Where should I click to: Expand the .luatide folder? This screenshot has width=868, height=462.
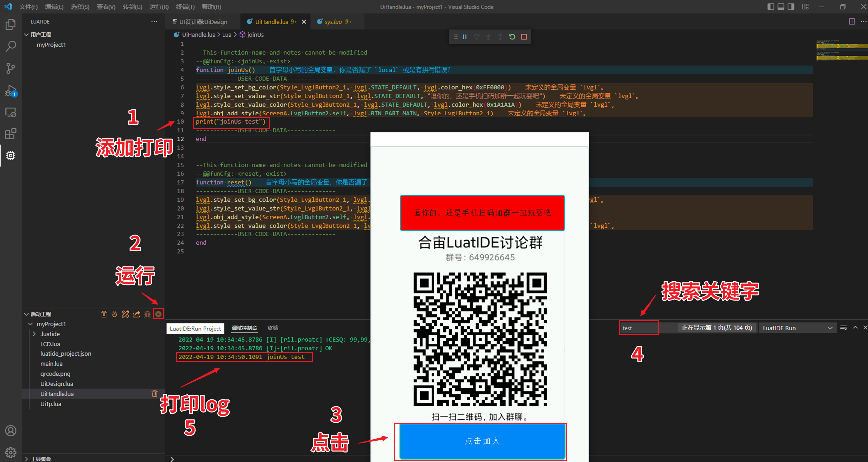coord(34,334)
